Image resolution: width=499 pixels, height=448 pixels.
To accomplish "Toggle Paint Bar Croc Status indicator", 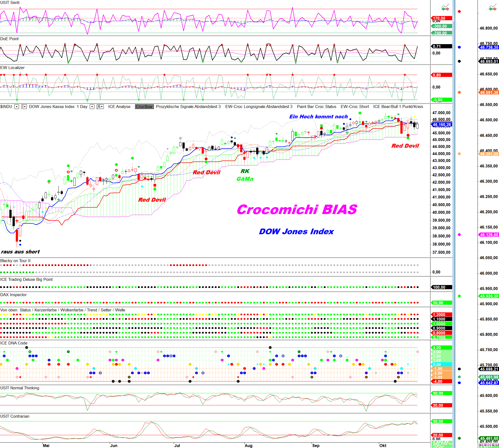I will (x=316, y=107).
